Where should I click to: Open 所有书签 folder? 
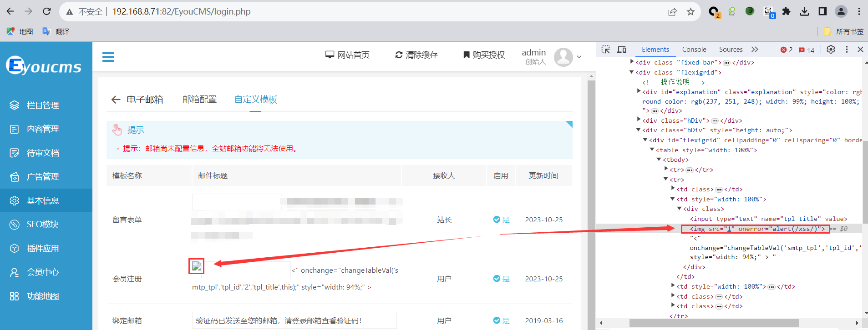coord(844,31)
